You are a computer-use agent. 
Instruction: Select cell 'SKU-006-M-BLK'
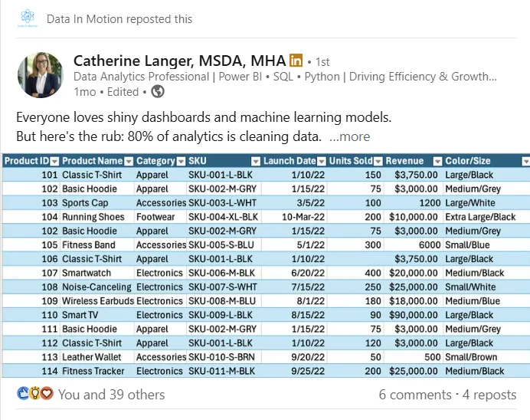(x=222, y=273)
